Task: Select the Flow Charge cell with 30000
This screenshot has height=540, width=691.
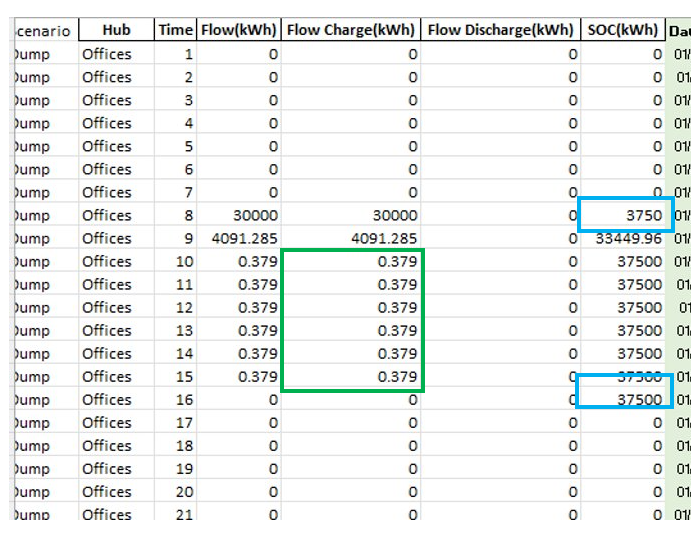Action: pyautogui.click(x=351, y=215)
